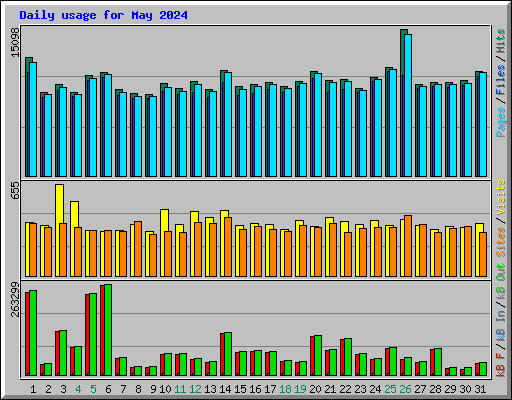Click day label 22 on the x-axis
Screen dimensions: 512x400
(x=345, y=389)
